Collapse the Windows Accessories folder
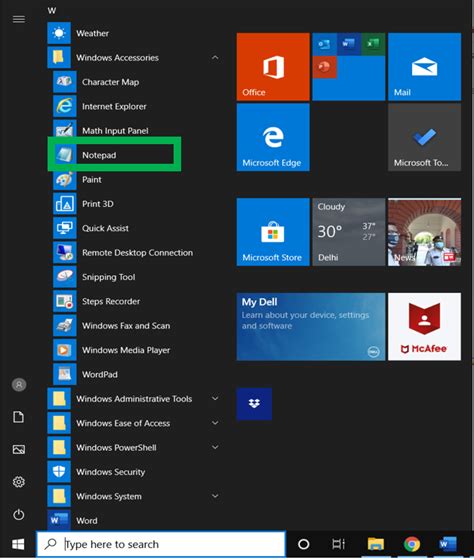Image resolution: width=474 pixels, height=560 pixels. coord(215,58)
